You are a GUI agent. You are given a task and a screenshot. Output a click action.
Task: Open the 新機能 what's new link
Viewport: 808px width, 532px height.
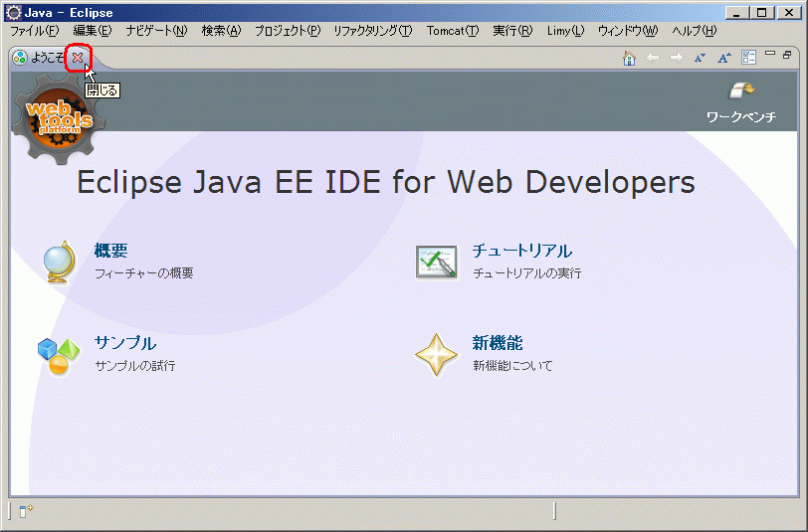498,342
